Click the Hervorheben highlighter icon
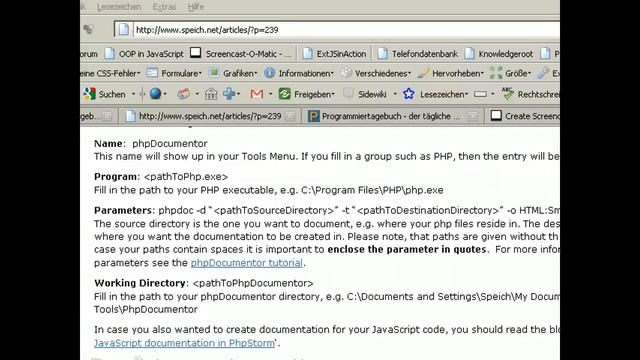640x360 pixels. [423, 73]
